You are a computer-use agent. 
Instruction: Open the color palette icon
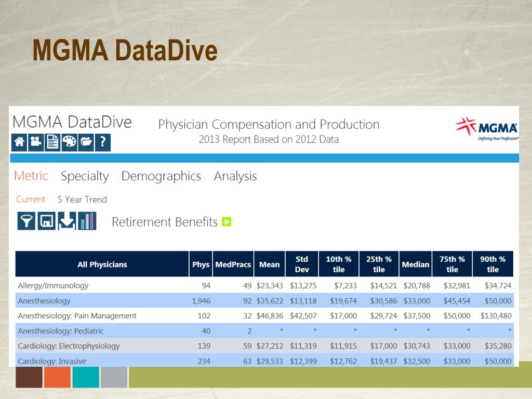(x=69, y=142)
